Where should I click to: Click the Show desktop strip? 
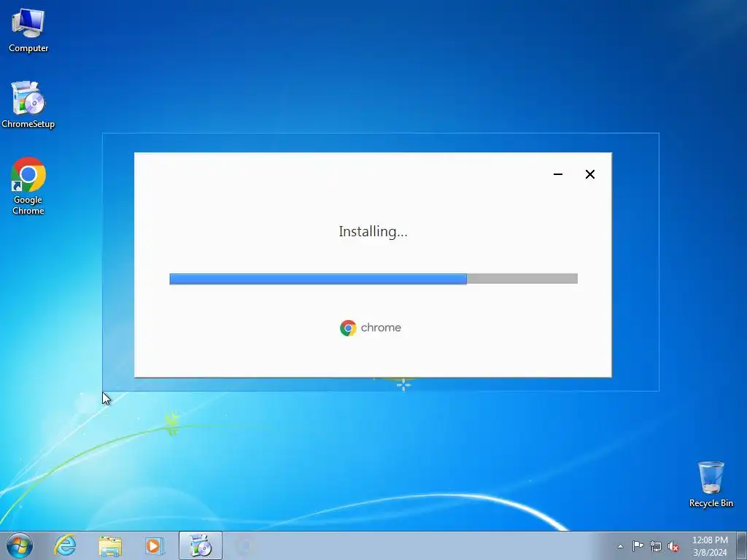pyautogui.click(x=742, y=545)
